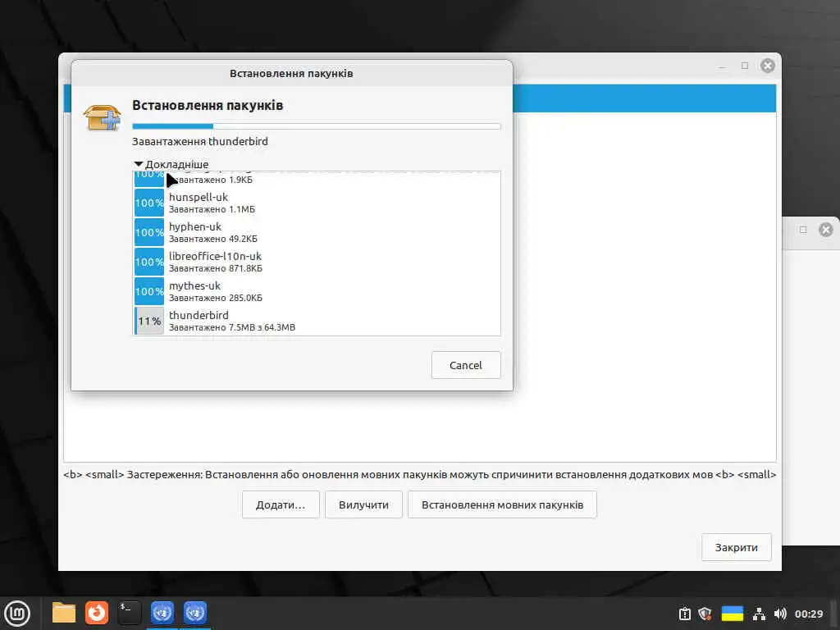Cancel the package installation
The height and width of the screenshot is (630, 840).
coord(466,365)
